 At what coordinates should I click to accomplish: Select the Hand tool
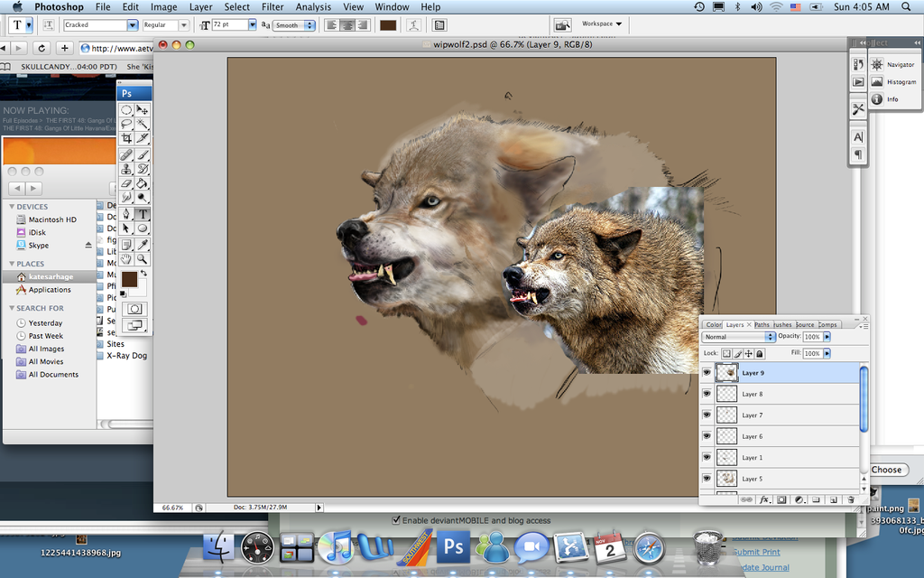coord(126,258)
